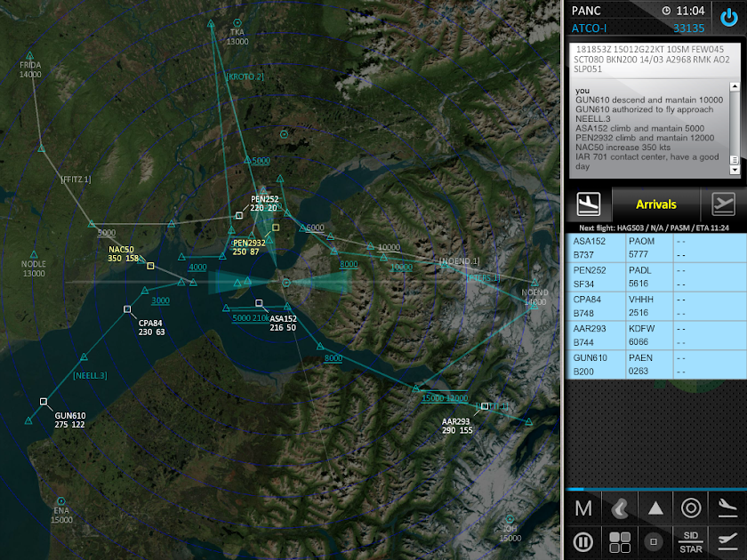Select the ASA152 aircraft on radar

click(259, 303)
